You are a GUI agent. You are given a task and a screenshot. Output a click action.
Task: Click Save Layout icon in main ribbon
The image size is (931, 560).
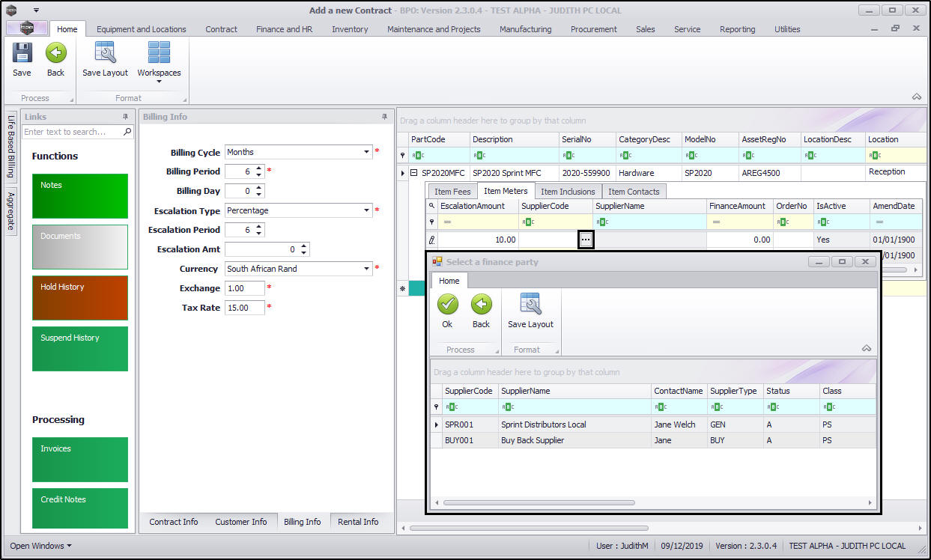[105, 54]
